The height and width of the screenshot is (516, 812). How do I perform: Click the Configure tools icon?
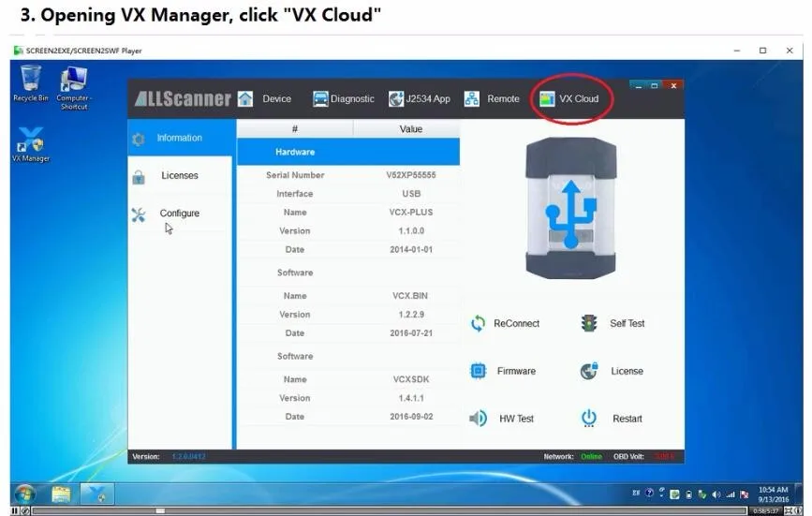click(x=139, y=214)
